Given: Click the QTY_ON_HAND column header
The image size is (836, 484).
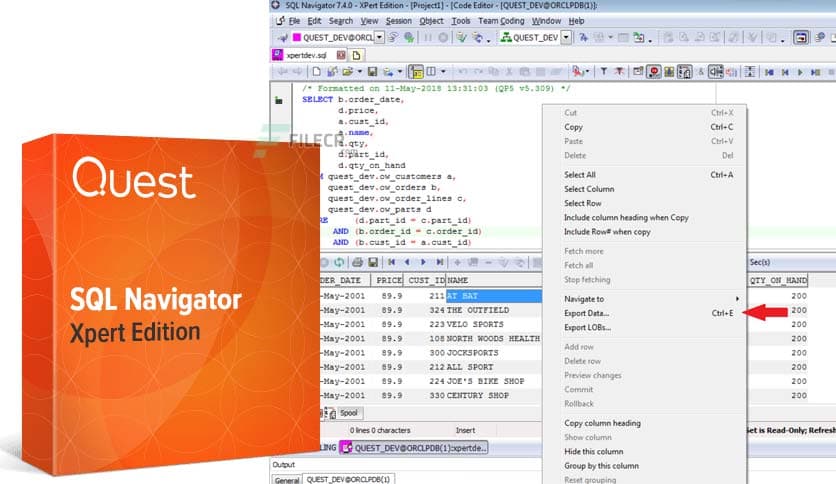Looking at the screenshot, I should pyautogui.click(x=778, y=280).
